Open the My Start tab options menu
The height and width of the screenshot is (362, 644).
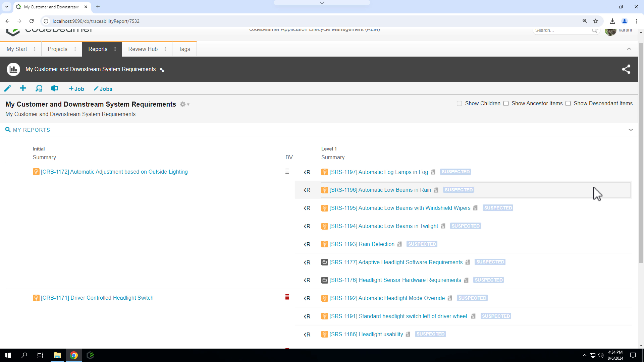[35, 49]
